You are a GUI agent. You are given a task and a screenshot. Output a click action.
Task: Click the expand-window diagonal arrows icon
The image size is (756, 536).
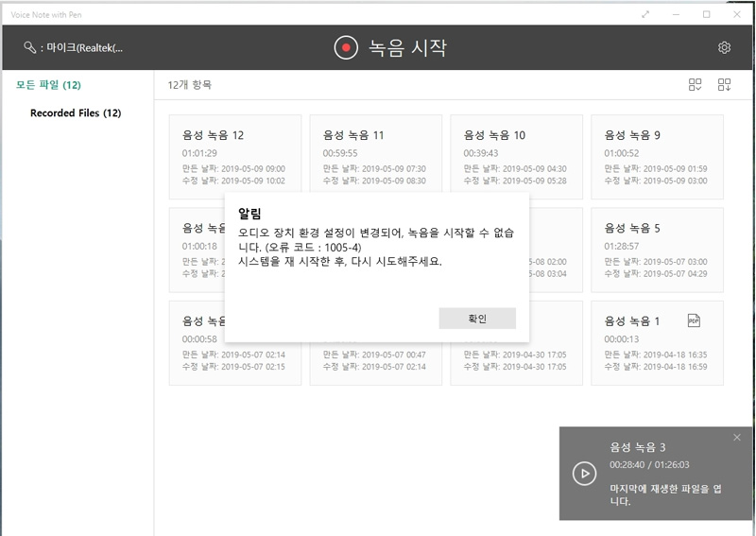(x=645, y=14)
